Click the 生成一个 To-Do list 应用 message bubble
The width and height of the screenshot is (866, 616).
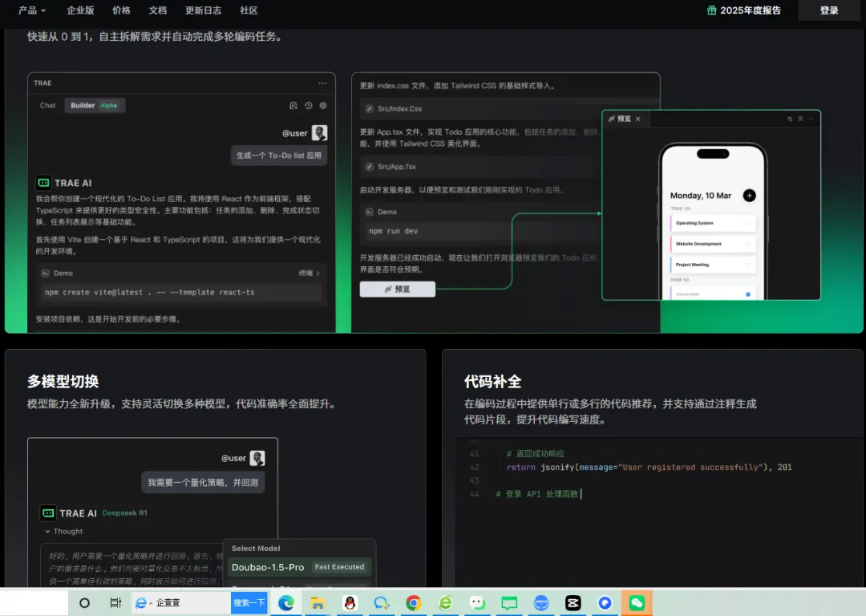click(x=279, y=156)
